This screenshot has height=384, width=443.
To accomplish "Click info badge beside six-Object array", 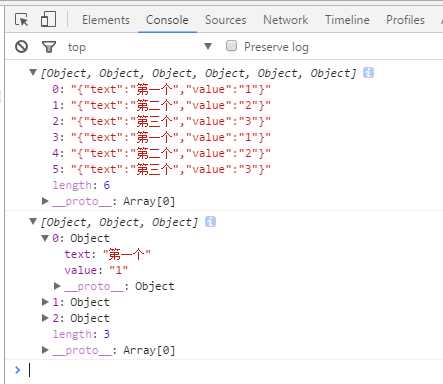I will [368, 72].
